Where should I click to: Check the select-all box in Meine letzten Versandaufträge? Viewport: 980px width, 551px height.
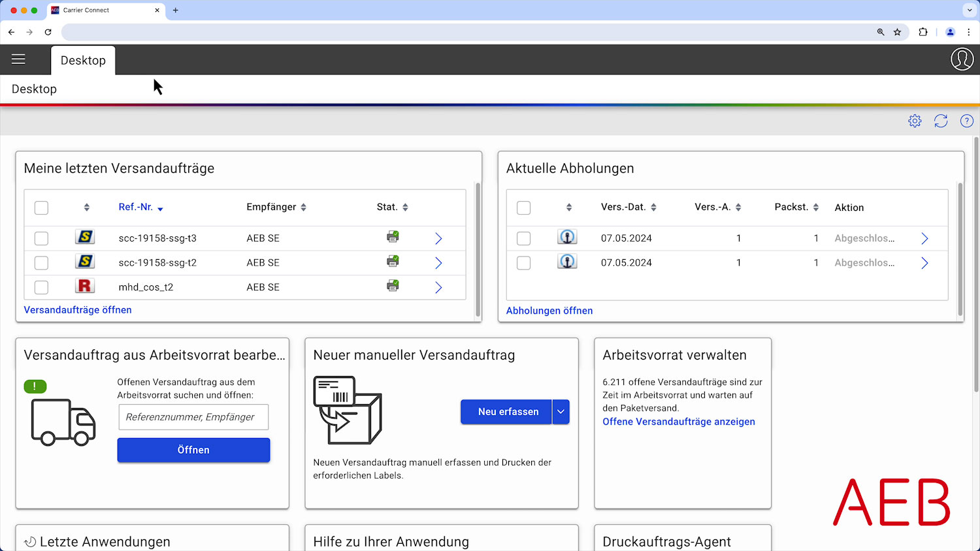click(x=41, y=207)
